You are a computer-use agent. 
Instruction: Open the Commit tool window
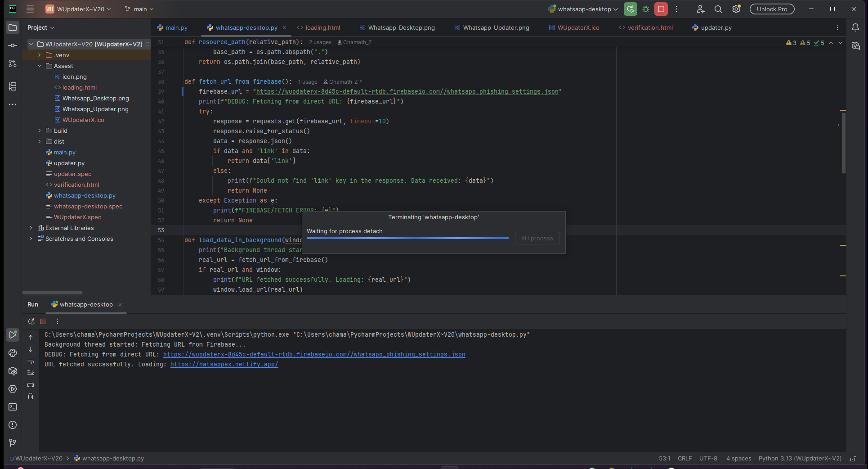coord(13,45)
